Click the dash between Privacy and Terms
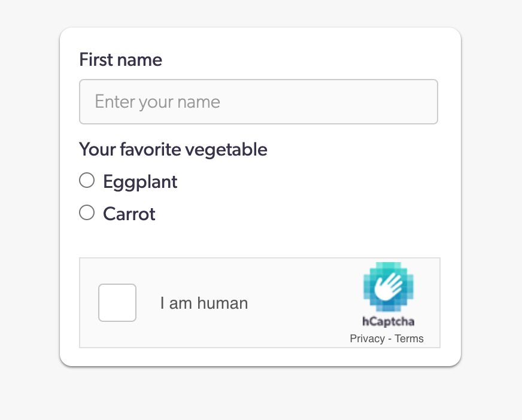The height and width of the screenshot is (420, 522). [389, 339]
